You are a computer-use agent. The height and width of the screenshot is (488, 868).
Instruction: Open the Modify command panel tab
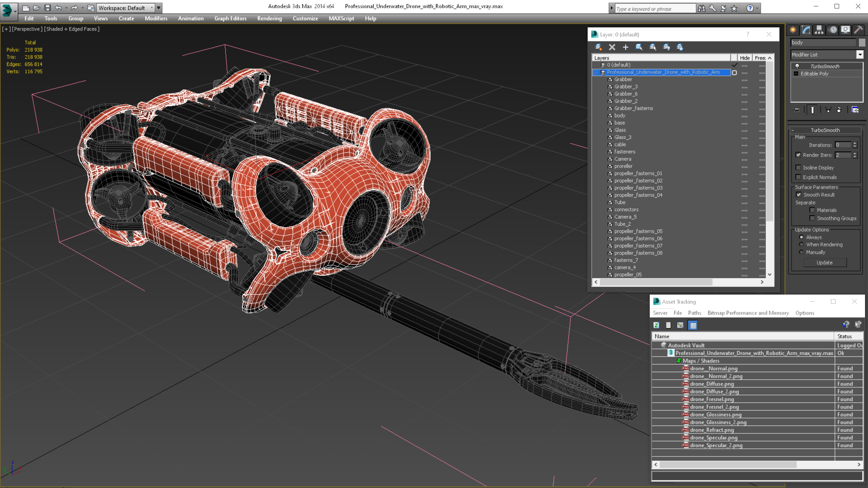pyautogui.click(x=806, y=30)
